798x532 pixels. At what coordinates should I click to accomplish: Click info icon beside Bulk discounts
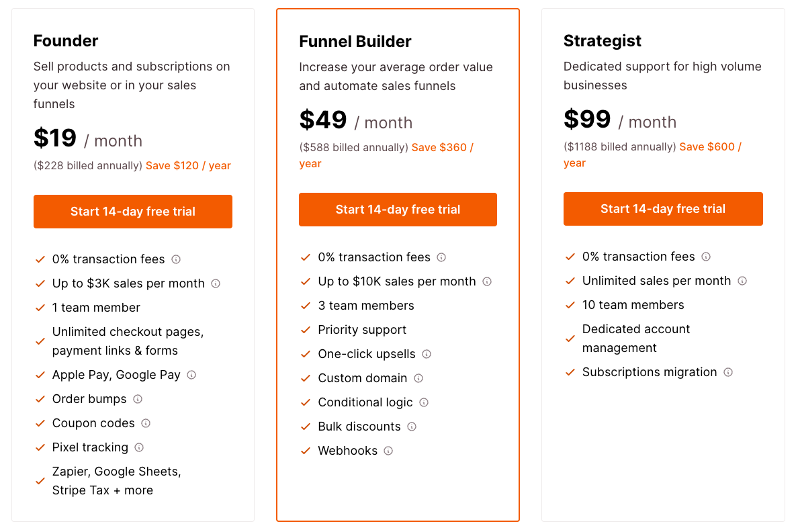(x=412, y=427)
